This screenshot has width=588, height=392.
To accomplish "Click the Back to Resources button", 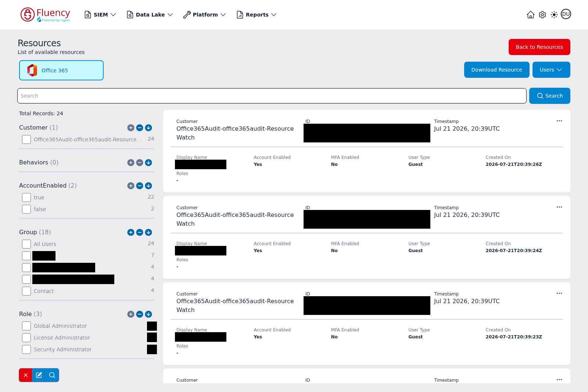I will tap(539, 47).
